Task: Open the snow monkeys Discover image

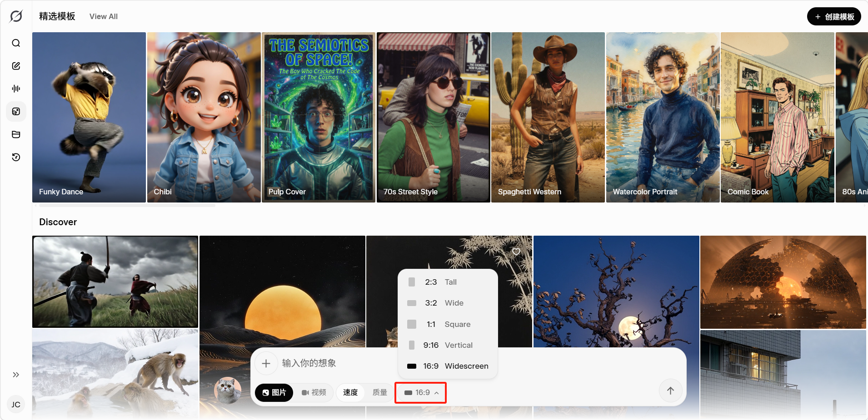Action: 115,374
